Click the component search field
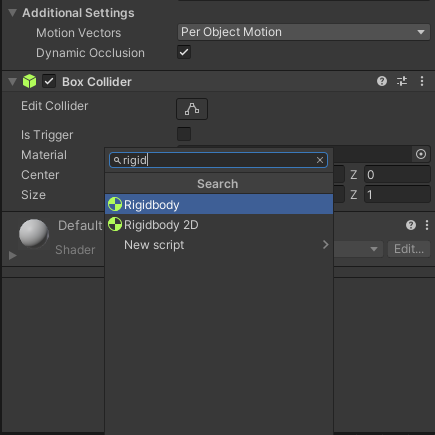This screenshot has height=435, width=435. pos(219,160)
